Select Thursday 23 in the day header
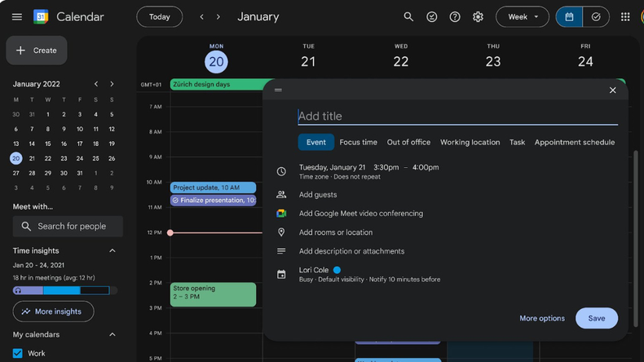 (x=493, y=62)
